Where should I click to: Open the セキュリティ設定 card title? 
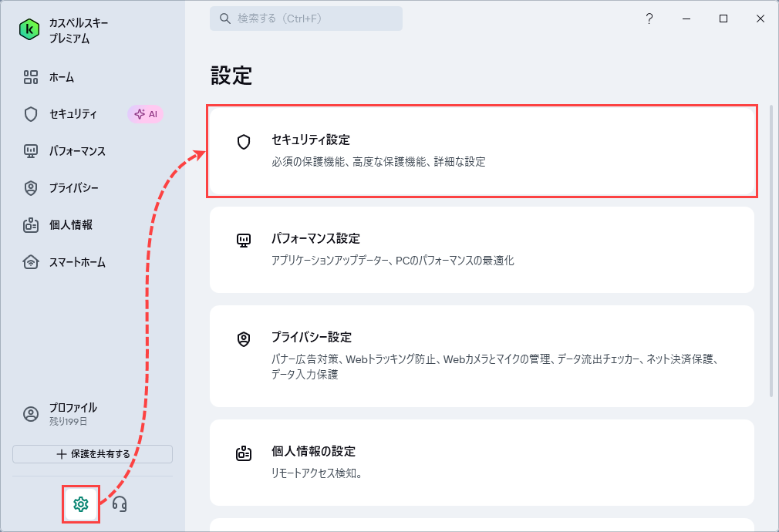311,140
